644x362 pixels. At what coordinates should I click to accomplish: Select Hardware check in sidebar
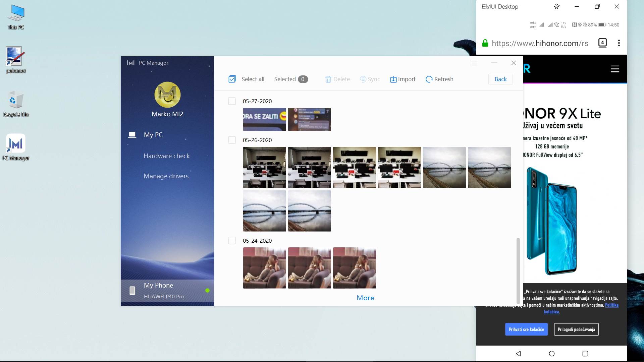[166, 156]
